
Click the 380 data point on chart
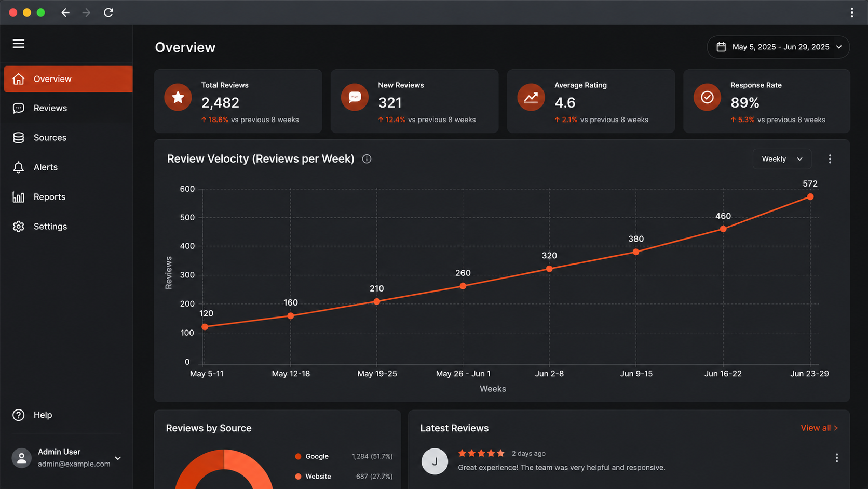636,252
